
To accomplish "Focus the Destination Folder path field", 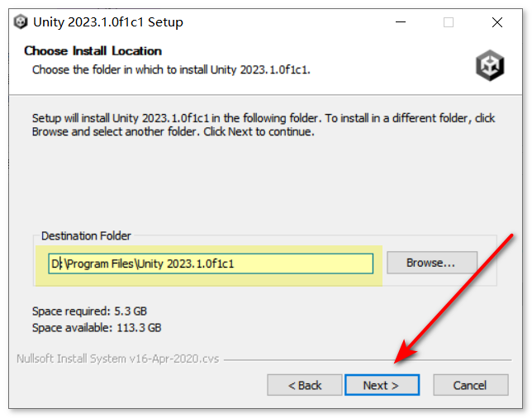I will (211, 264).
